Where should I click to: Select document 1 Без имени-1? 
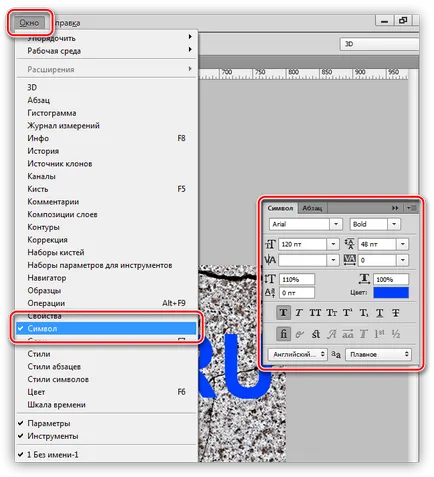point(106,455)
